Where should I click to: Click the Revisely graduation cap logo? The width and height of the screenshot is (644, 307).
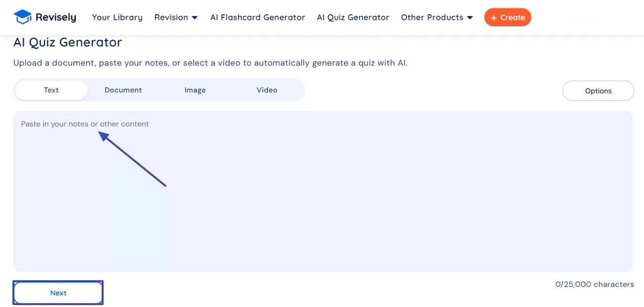(23, 17)
